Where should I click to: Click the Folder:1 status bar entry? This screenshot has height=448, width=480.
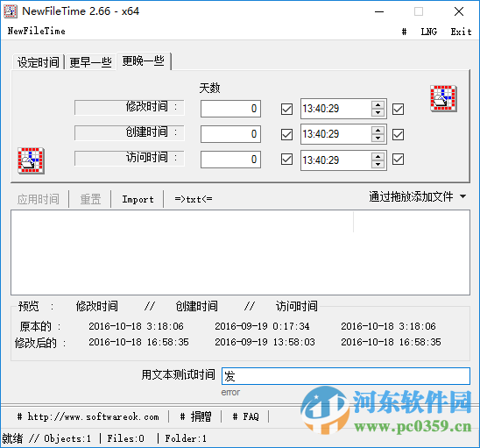coord(186,438)
